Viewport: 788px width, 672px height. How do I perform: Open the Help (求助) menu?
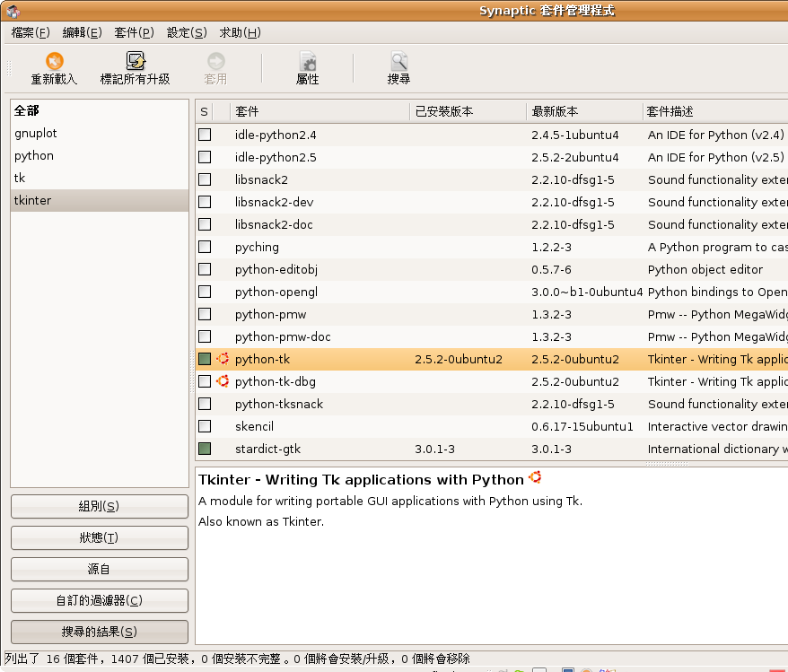(241, 32)
